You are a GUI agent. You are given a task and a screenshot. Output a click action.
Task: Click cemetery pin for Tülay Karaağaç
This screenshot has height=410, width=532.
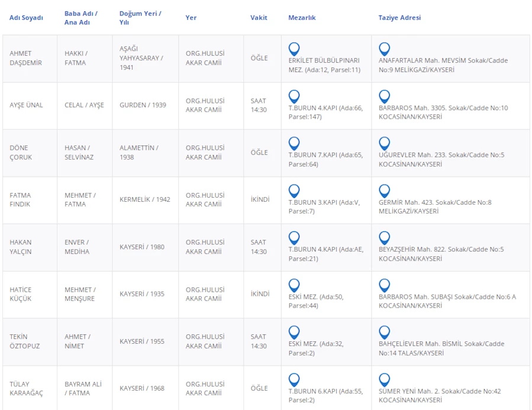pyautogui.click(x=294, y=380)
